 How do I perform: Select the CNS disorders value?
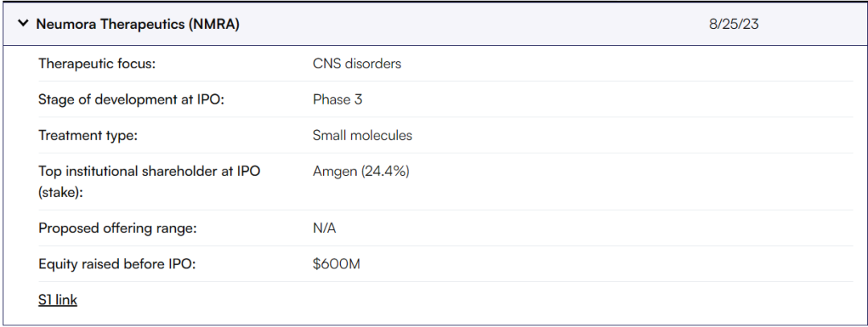click(x=357, y=63)
